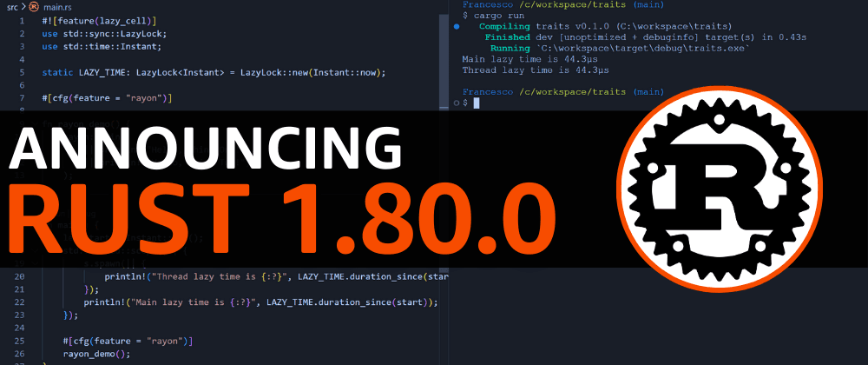The width and height of the screenshot is (868, 365).
Task: Click the Rust file icon in breadcrumb
Action: pyautogui.click(x=35, y=7)
